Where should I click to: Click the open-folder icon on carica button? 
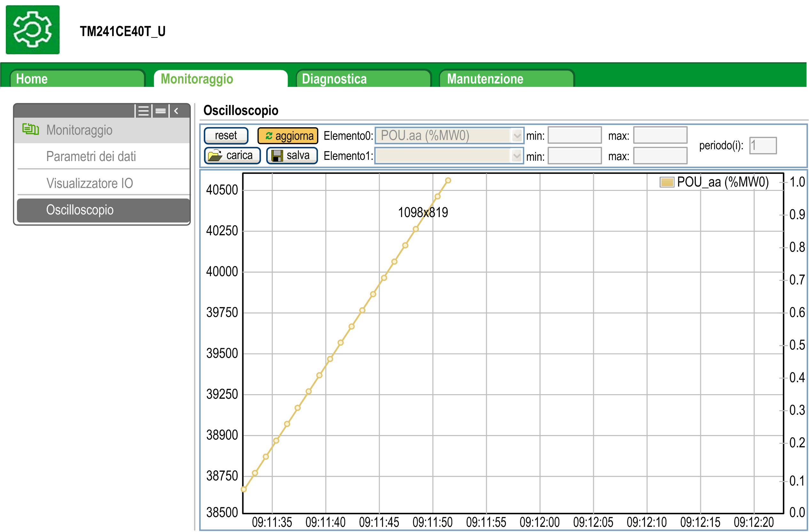click(215, 155)
